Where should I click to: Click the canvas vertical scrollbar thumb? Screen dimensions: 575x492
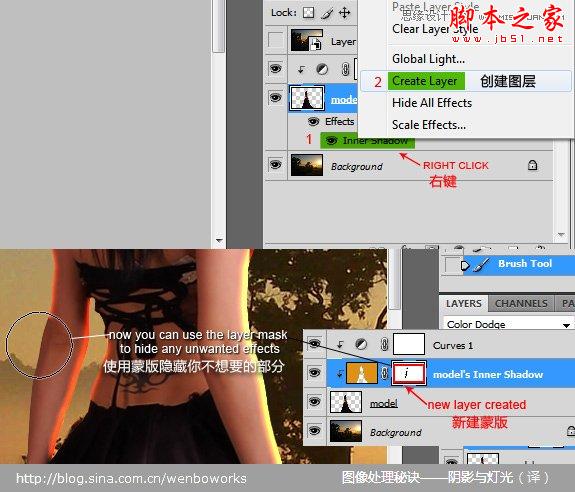[x=219, y=26]
